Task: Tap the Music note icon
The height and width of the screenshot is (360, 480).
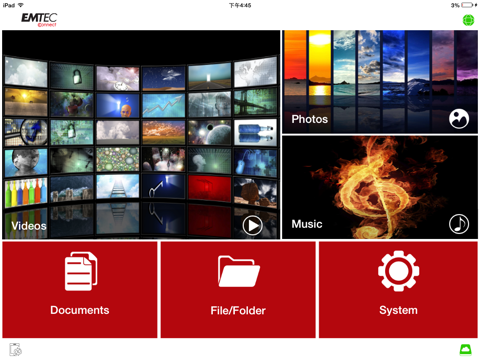Action: click(459, 224)
